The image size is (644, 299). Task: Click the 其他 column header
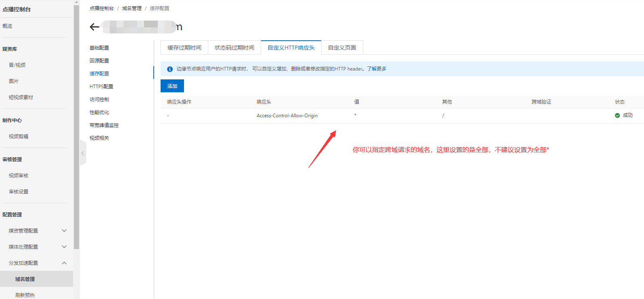(447, 102)
